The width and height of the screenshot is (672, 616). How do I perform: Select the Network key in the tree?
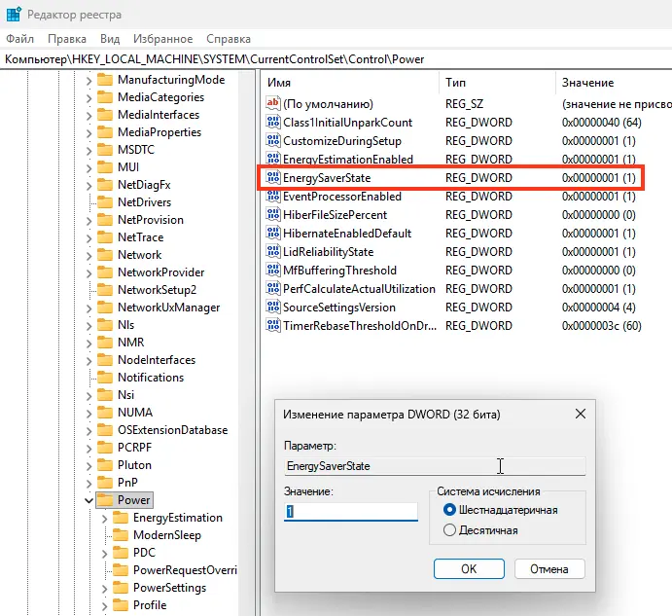[x=139, y=255]
